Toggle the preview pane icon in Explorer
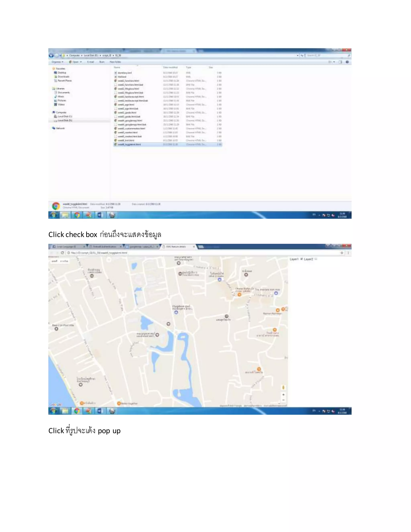The image size is (411, 532). coord(340,62)
